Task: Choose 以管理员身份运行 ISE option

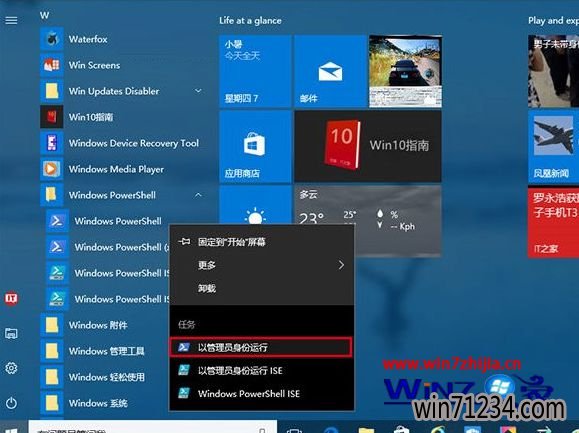Action: pyautogui.click(x=261, y=370)
